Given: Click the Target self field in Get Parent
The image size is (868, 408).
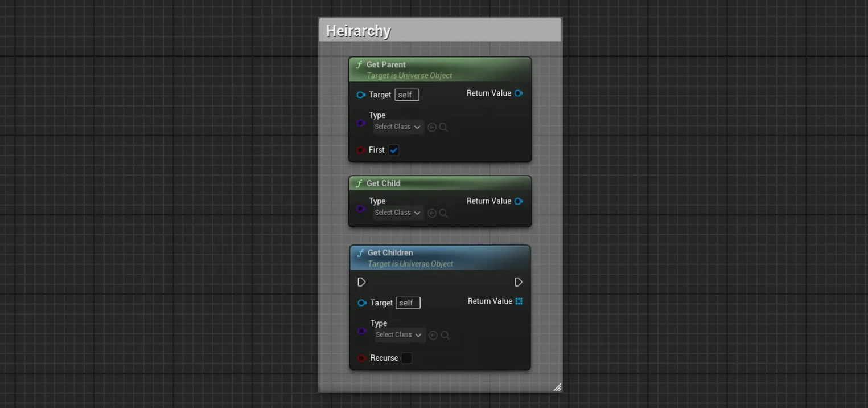Looking at the screenshot, I should tap(406, 95).
